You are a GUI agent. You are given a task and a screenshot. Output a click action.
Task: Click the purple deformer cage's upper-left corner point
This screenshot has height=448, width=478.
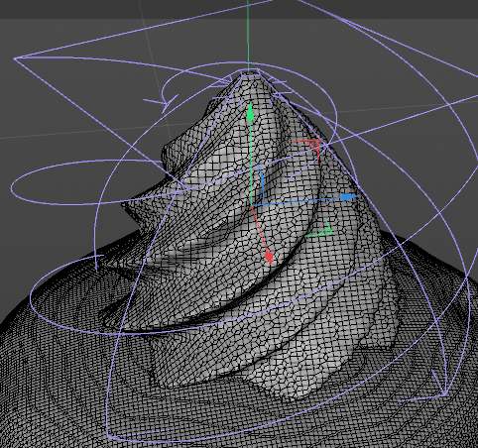coord(15,58)
